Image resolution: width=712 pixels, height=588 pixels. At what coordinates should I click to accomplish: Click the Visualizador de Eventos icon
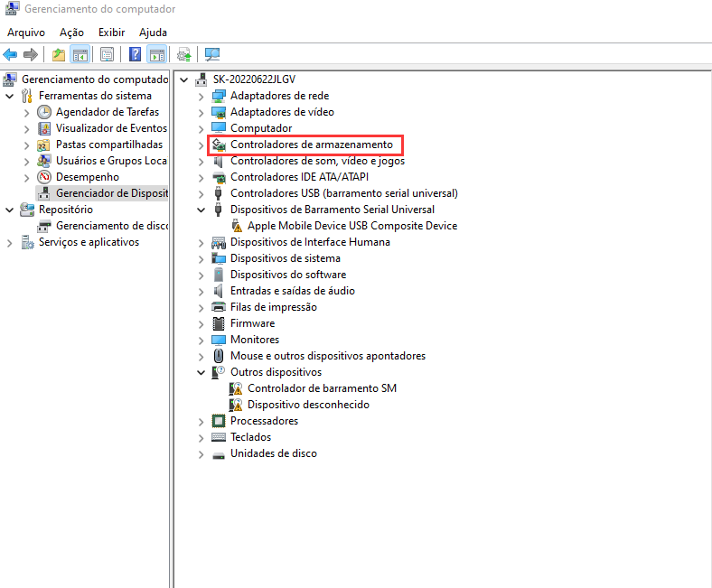pyautogui.click(x=44, y=128)
